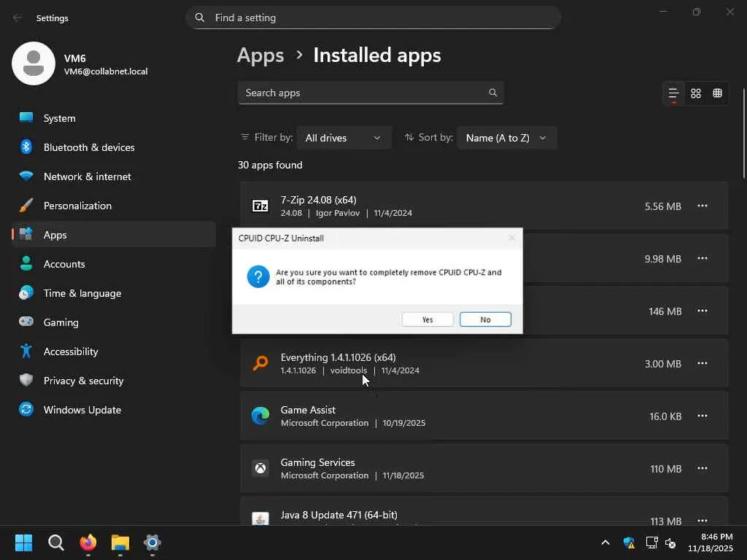Open more options for Gaming Services
747x560 pixels.
pyautogui.click(x=703, y=469)
